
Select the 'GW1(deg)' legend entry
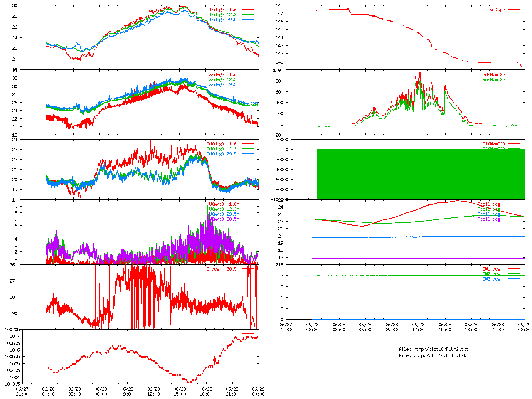[x=493, y=269]
